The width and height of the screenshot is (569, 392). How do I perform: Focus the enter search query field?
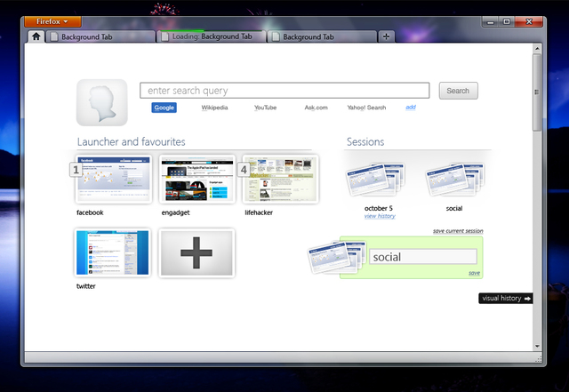coord(284,91)
